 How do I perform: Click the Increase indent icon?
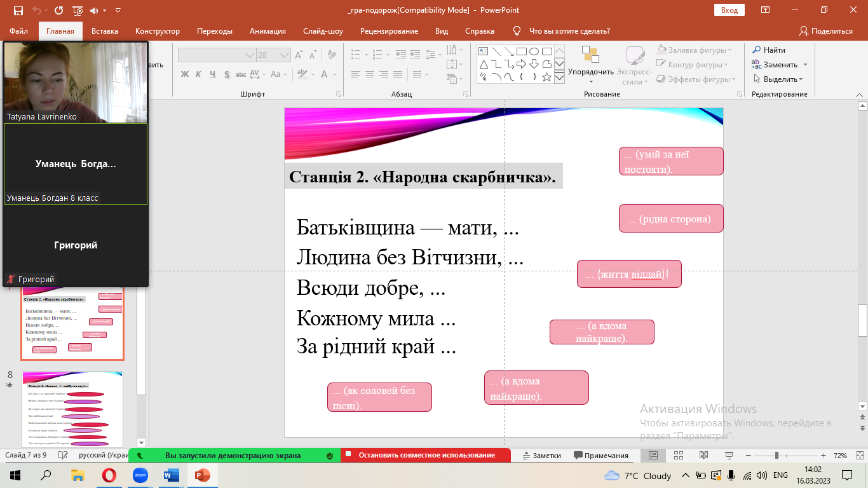click(416, 55)
